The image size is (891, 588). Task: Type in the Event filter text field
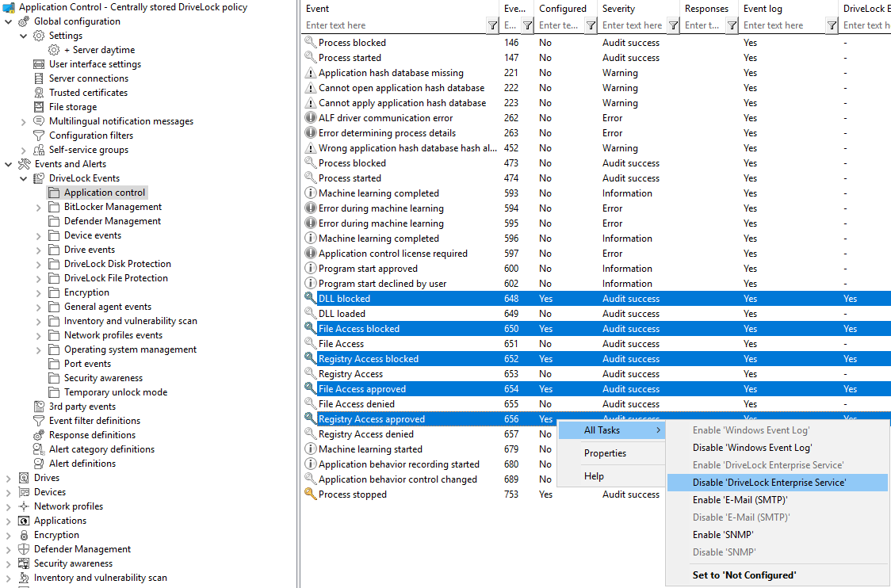(x=394, y=25)
